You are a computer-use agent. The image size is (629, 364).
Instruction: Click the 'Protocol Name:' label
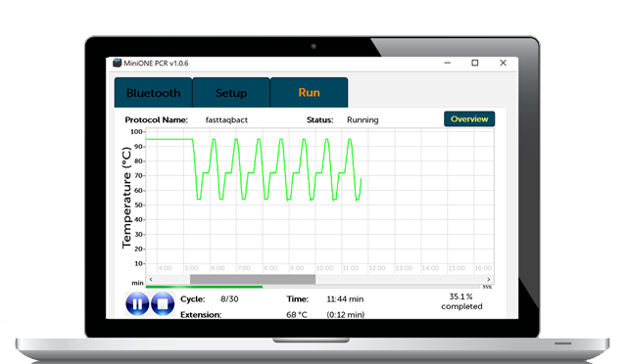point(157,119)
